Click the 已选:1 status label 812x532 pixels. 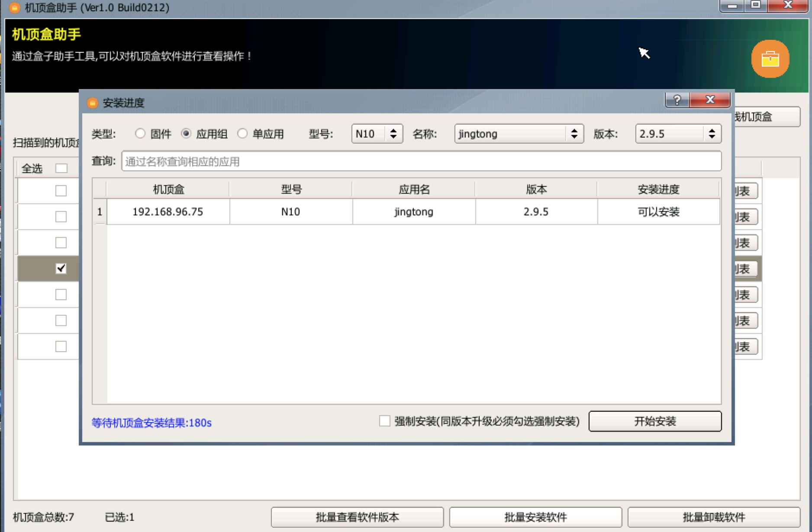pyautogui.click(x=119, y=517)
